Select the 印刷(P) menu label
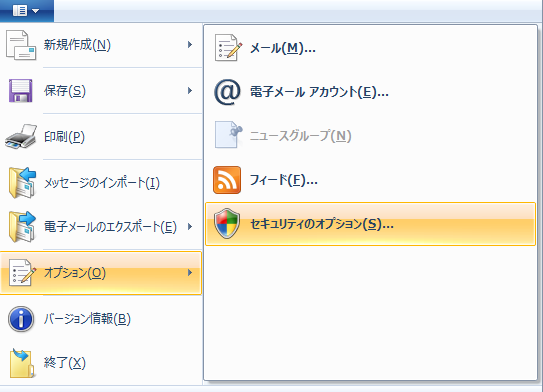Screen dimensions: 543x392 coord(64,137)
